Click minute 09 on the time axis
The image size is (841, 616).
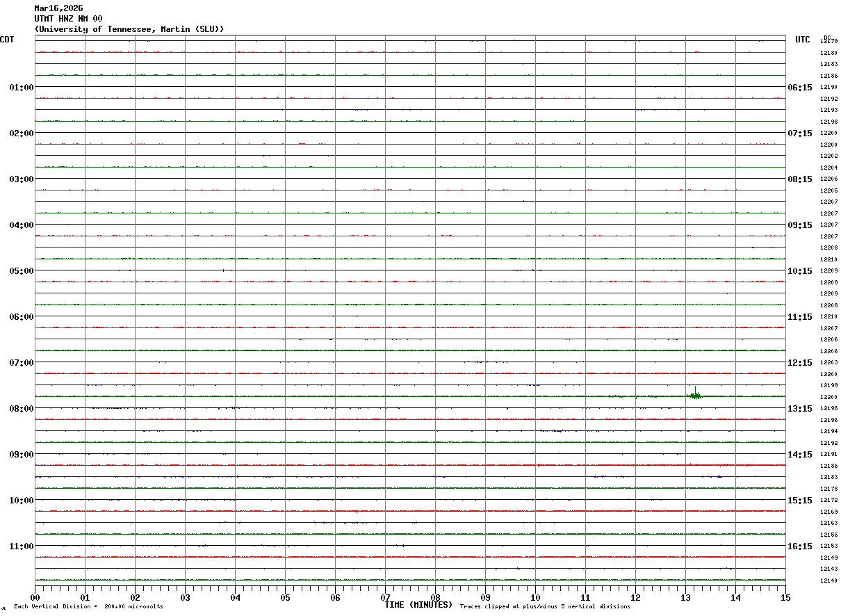485,597
